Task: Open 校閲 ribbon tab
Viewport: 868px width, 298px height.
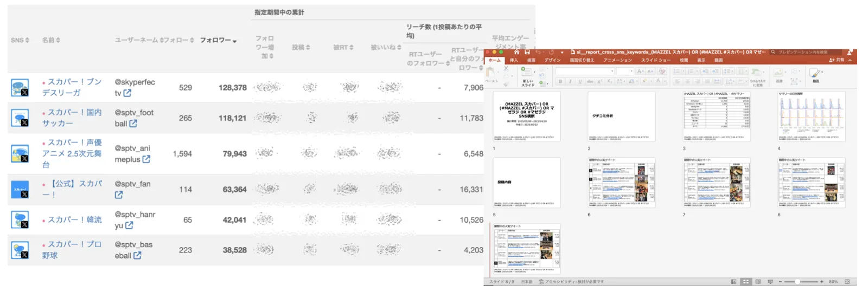Action: 684,60
